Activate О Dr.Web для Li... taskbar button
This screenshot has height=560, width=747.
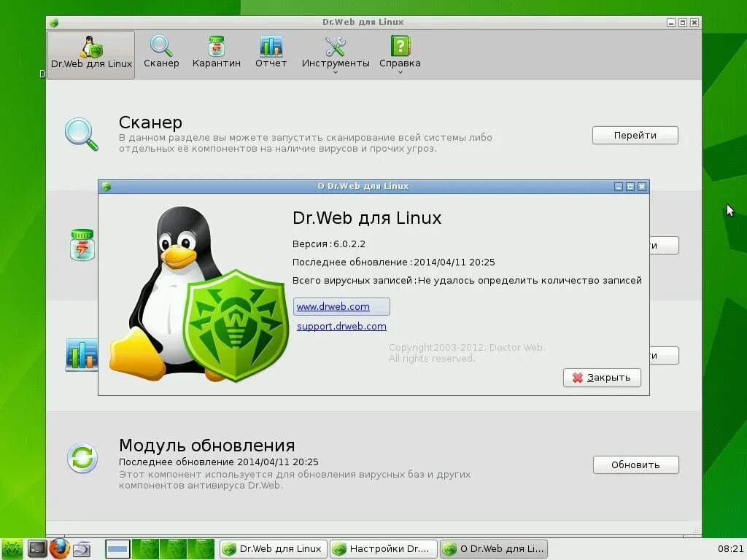[x=494, y=548]
